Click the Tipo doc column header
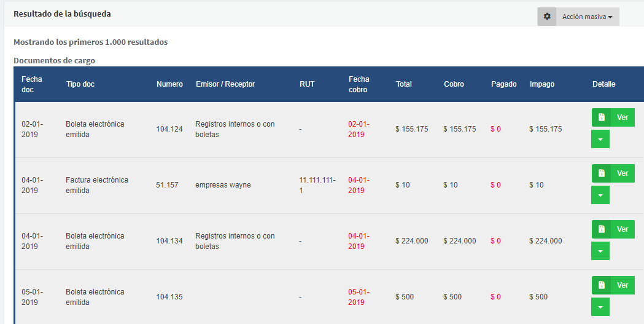 pos(80,84)
